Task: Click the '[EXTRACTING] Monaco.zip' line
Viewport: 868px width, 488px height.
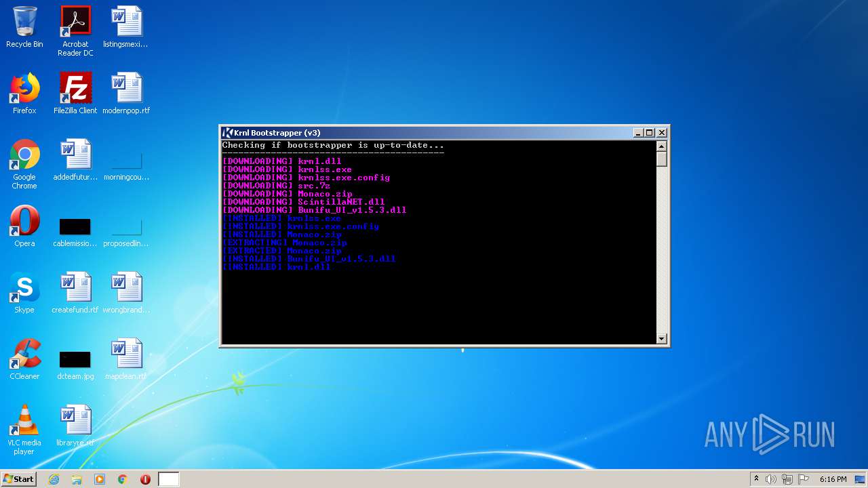Action: (284, 243)
